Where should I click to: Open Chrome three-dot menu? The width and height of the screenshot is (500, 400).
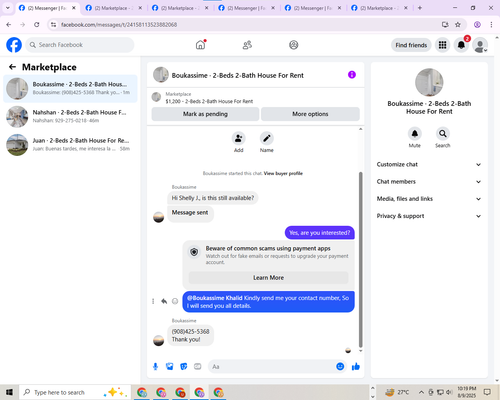491,24
